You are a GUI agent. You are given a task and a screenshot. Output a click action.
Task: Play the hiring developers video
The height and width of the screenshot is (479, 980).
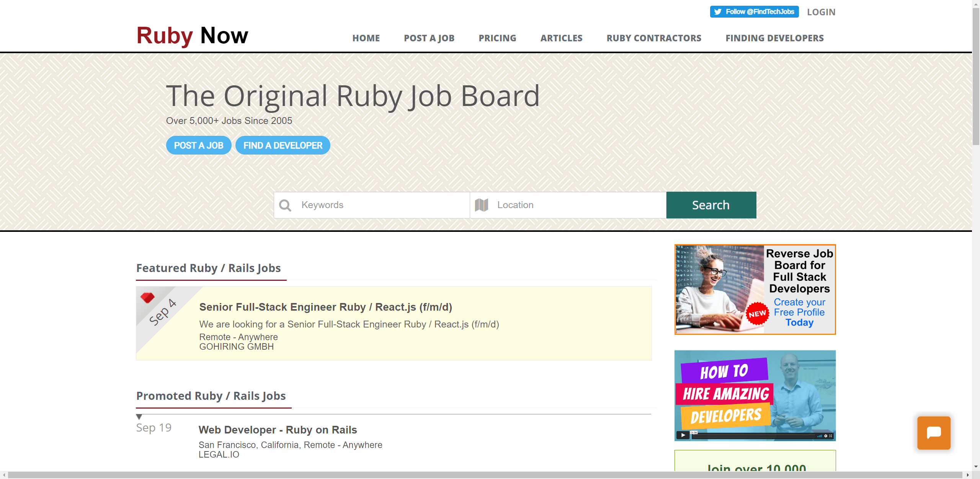pyautogui.click(x=683, y=435)
